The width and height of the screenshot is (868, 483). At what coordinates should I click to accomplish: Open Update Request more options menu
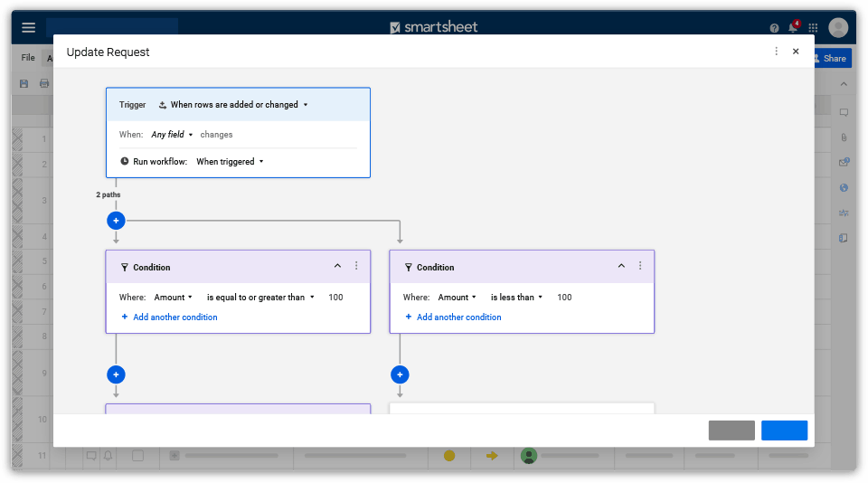click(776, 52)
